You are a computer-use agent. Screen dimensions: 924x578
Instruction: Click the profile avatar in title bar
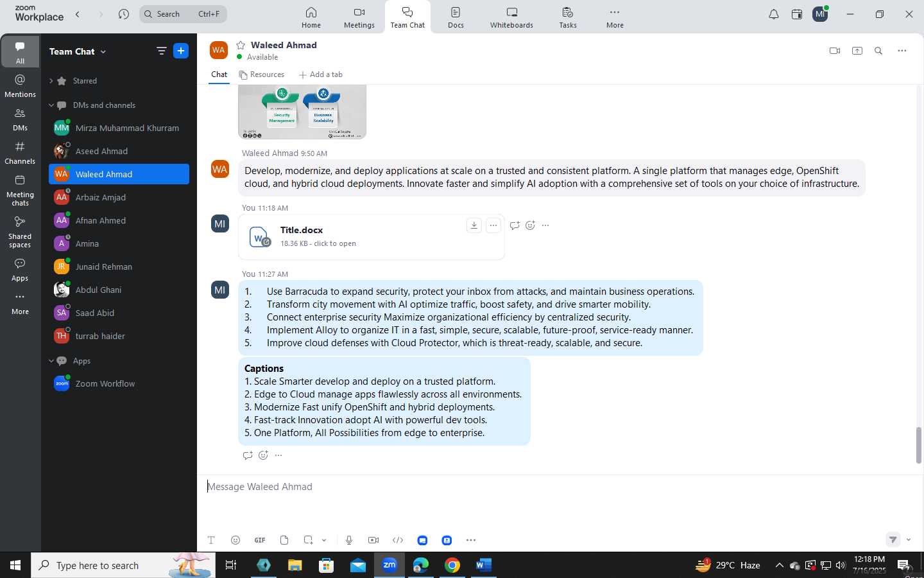[x=820, y=14]
